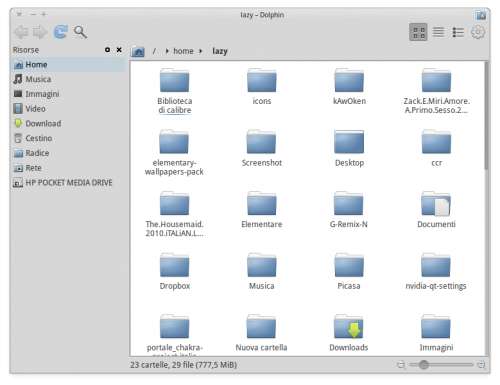Click the vertical scrollbar of file view
This screenshot has width=500, height=385.
pos(487,116)
